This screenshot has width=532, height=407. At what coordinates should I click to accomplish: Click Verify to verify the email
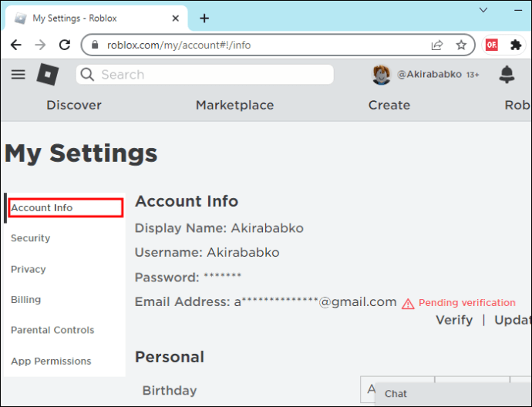(454, 320)
